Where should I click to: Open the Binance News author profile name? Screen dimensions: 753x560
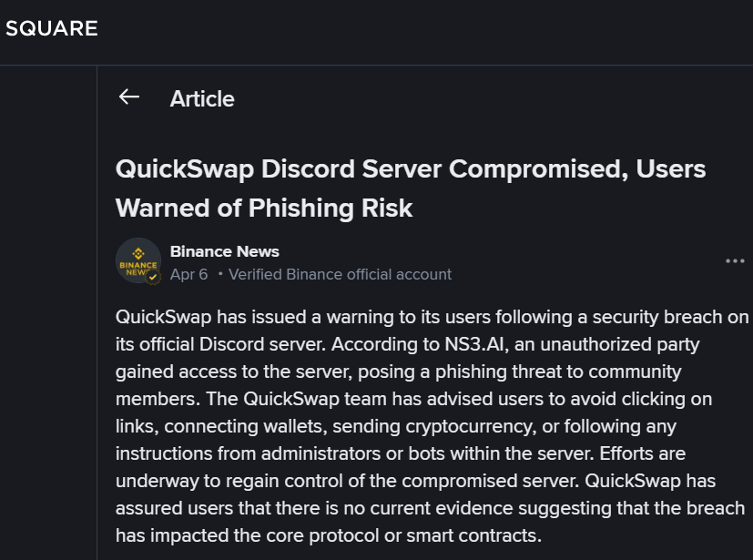[224, 251]
